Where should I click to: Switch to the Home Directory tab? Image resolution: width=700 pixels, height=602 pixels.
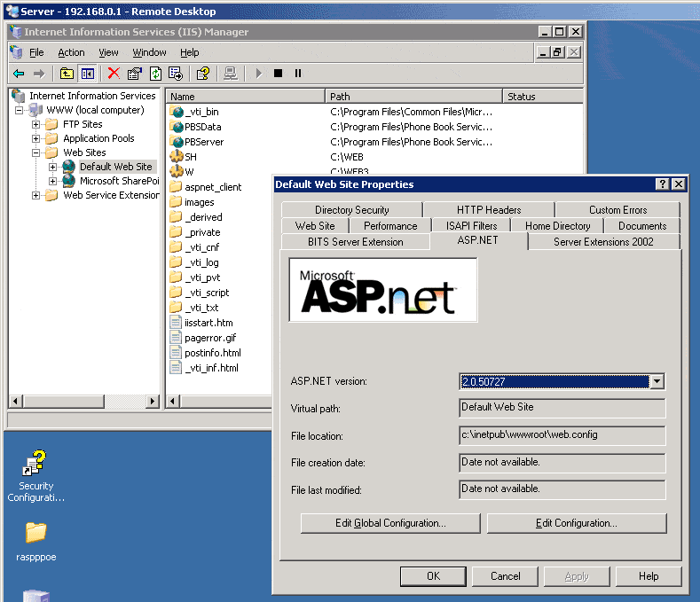click(557, 226)
